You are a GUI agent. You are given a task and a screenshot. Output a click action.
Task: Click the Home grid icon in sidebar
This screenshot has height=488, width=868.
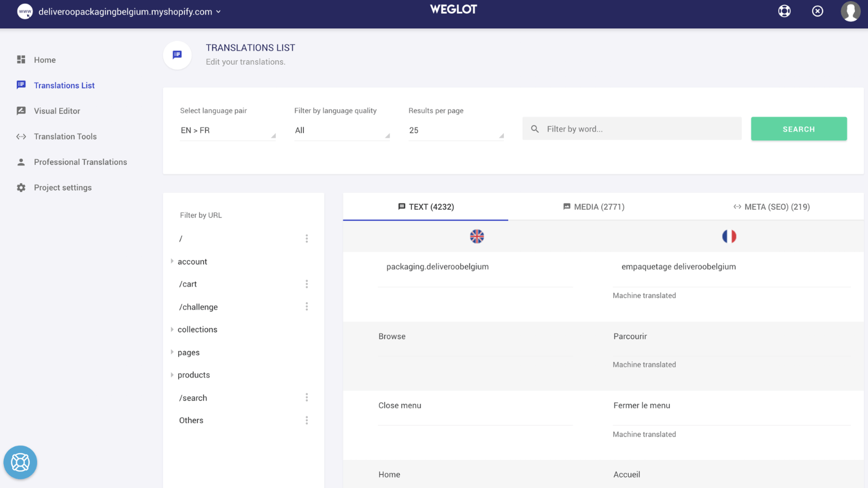pyautogui.click(x=21, y=59)
